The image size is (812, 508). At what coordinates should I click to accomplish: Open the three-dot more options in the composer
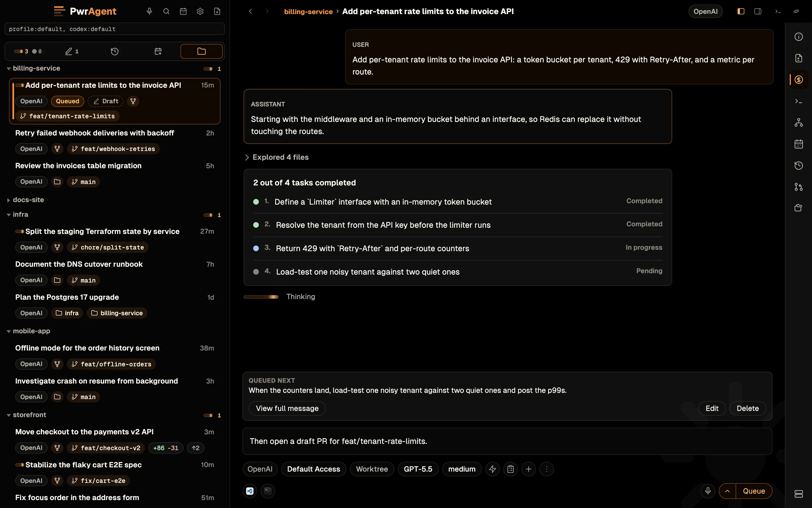pos(547,469)
